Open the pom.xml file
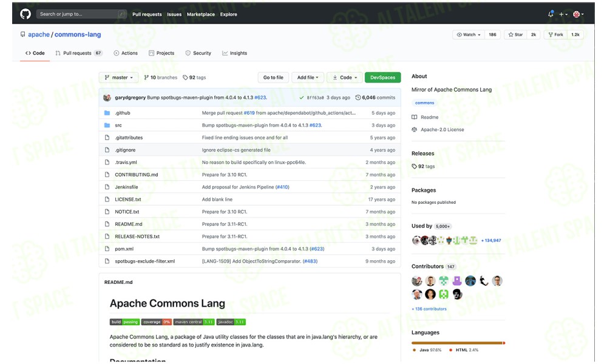Image resolution: width=607 pixels, height=364 pixels. pos(124,249)
